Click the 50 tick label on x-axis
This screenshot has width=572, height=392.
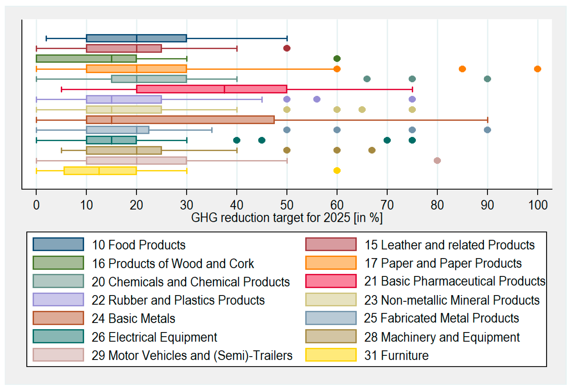(x=287, y=205)
